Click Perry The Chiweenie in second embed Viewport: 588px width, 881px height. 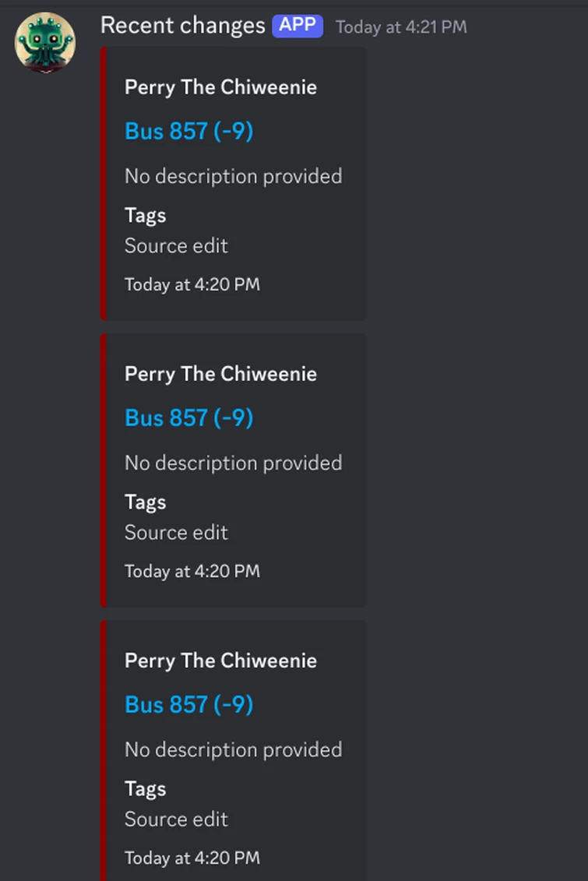(x=220, y=374)
